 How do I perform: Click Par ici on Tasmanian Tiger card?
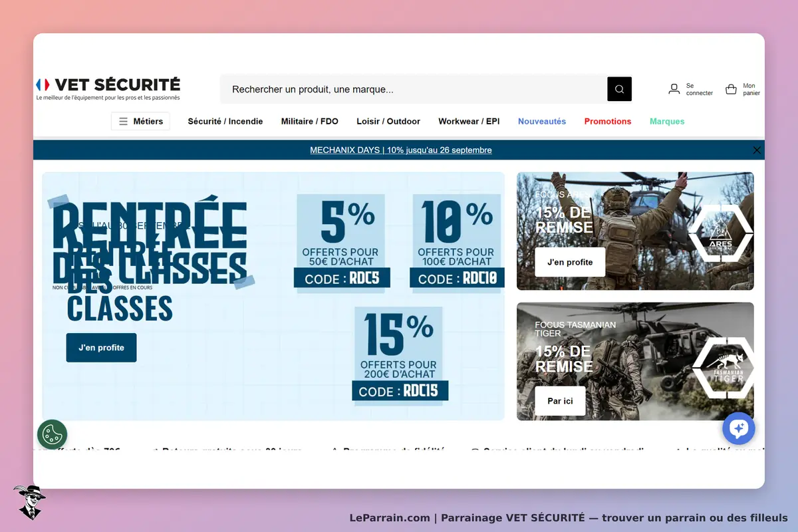[x=560, y=401]
